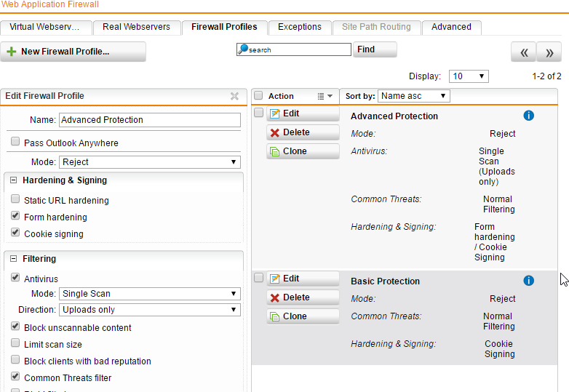Click the info icon for Advanced Protection
The image size is (569, 392).
528,116
